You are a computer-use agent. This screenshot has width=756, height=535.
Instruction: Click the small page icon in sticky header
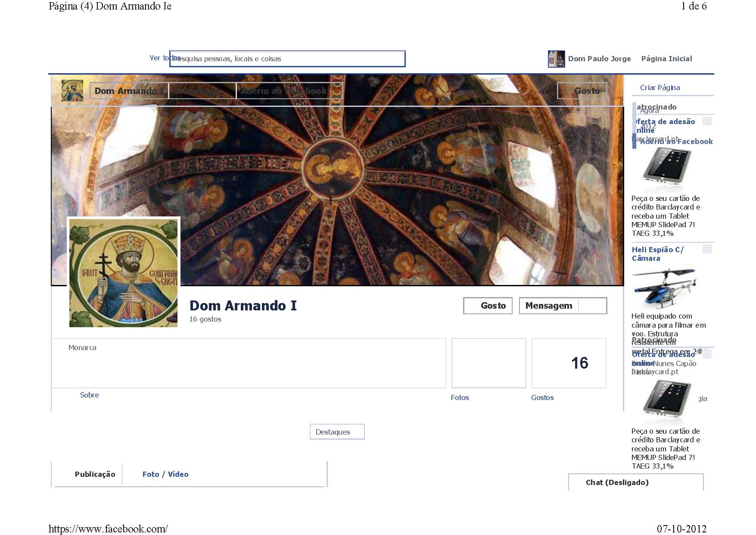coord(72,91)
